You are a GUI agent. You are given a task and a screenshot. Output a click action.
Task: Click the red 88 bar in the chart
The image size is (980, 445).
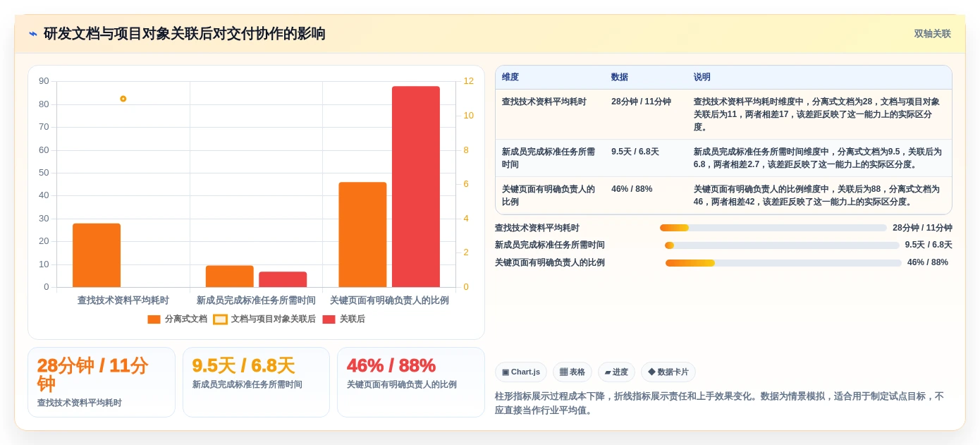click(416, 187)
